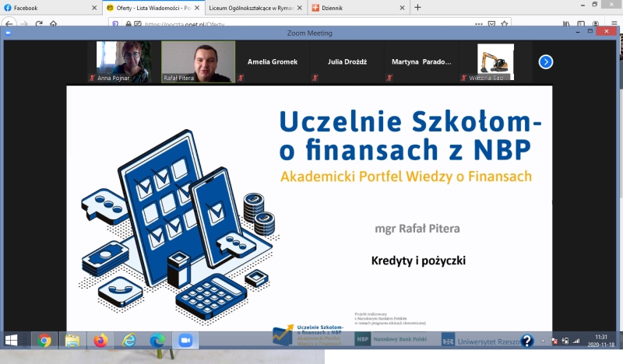Screen dimensions: 623x364
Task: Switch to the Facebook browser tab
Action: 47,8
